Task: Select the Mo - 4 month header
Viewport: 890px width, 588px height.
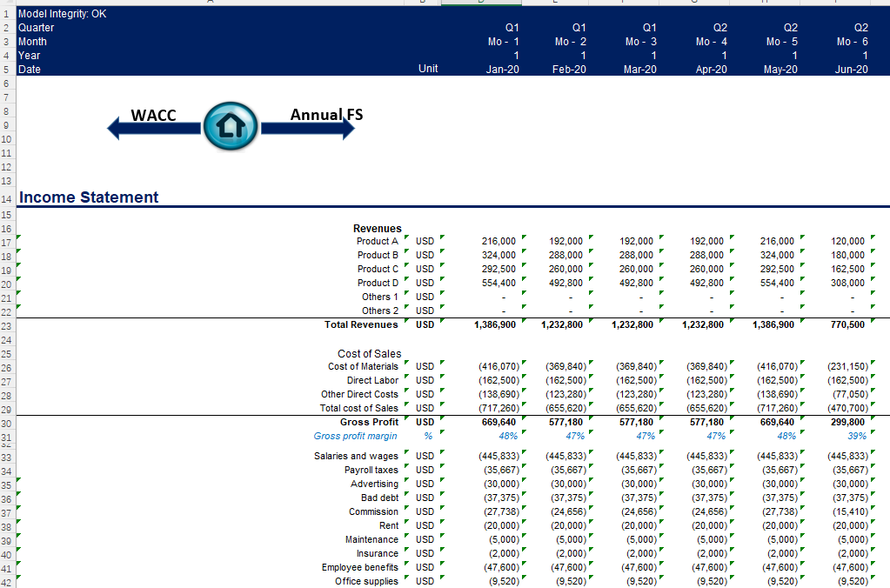Action: 712,41
